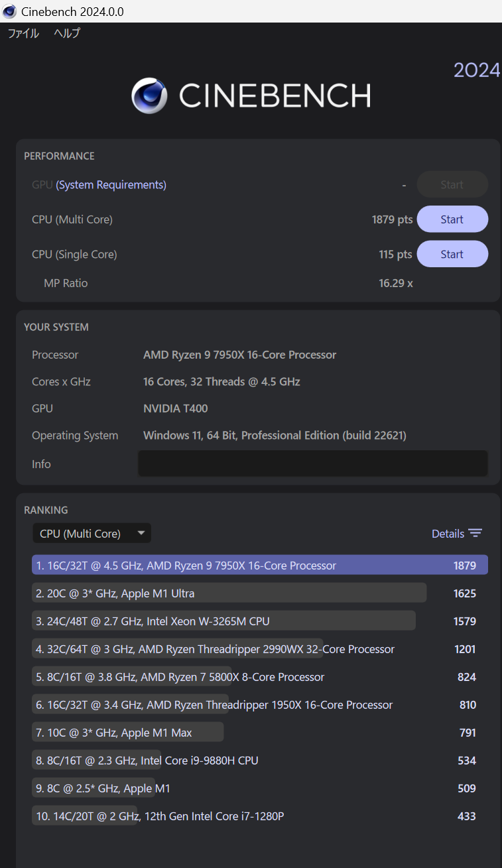The width and height of the screenshot is (502, 868).
Task: Start the CPU (Single Core) benchmark
Action: click(x=452, y=254)
